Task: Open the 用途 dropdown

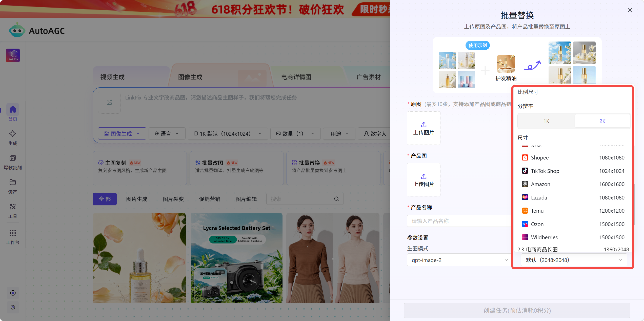Action: [x=339, y=133]
